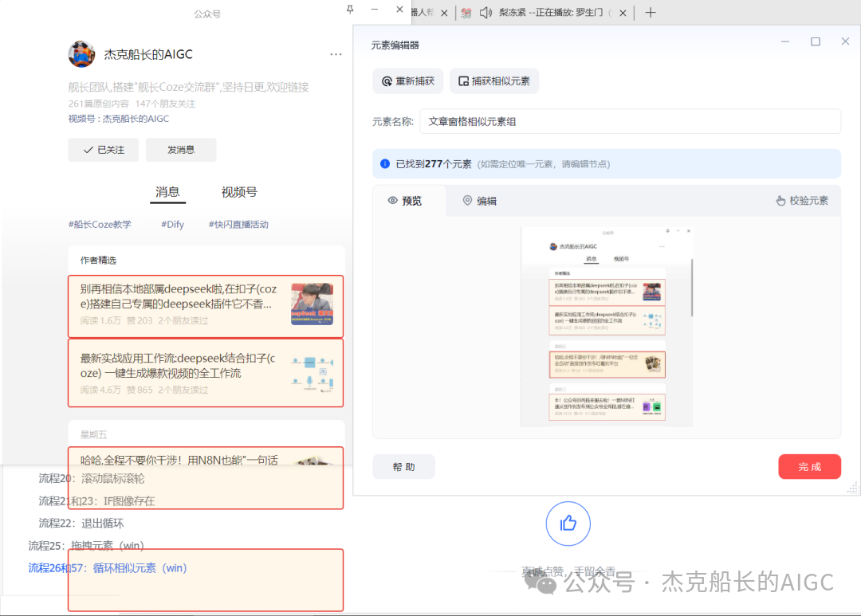Open a new browser tab with the plus icon
This screenshot has height=616, width=861.
pyautogui.click(x=651, y=13)
